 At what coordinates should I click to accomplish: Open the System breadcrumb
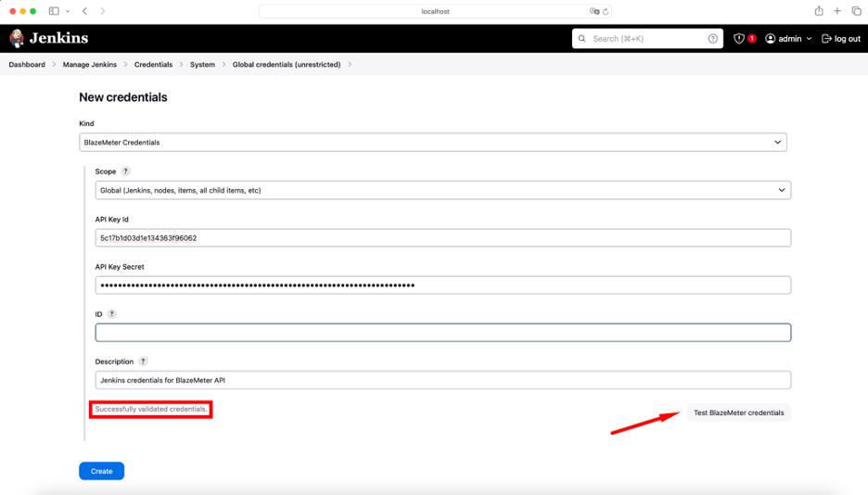(x=202, y=65)
